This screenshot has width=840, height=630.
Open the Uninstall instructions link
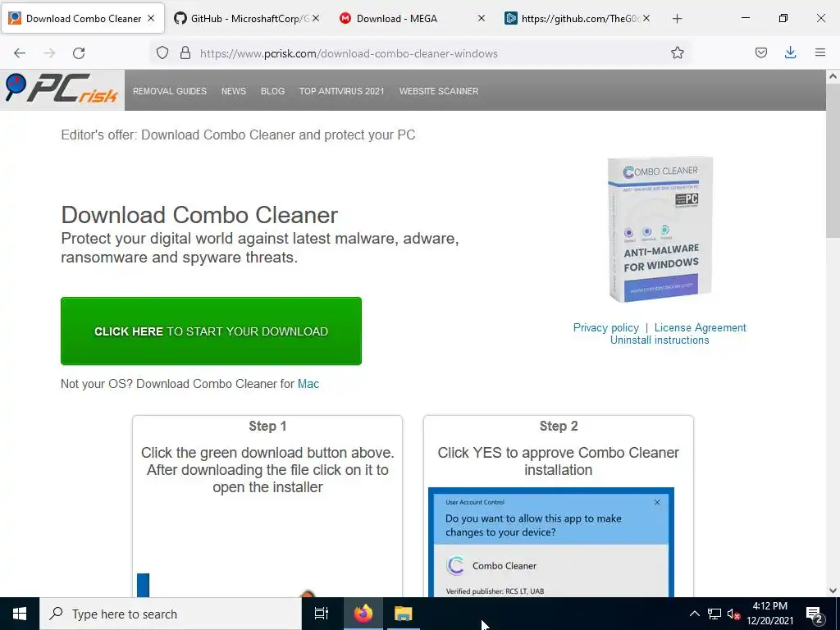tap(660, 340)
